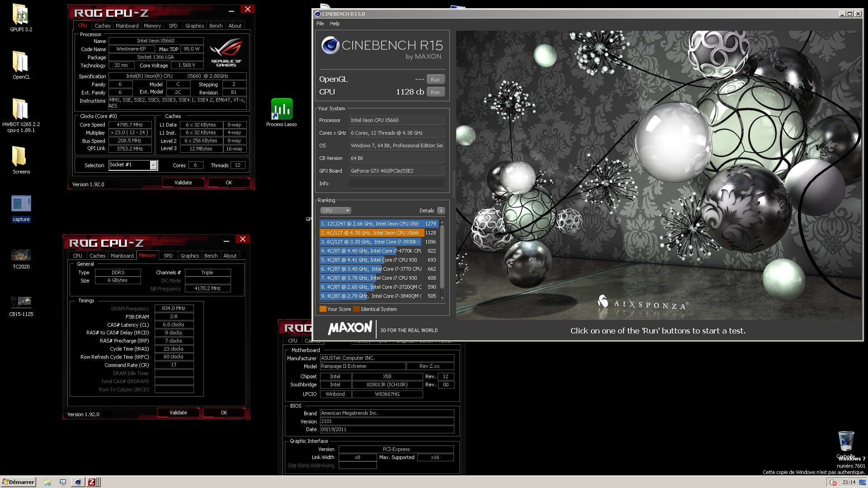Click the Processor field Intel Xeon CPU X5660
868x488 pixels.
point(396,120)
